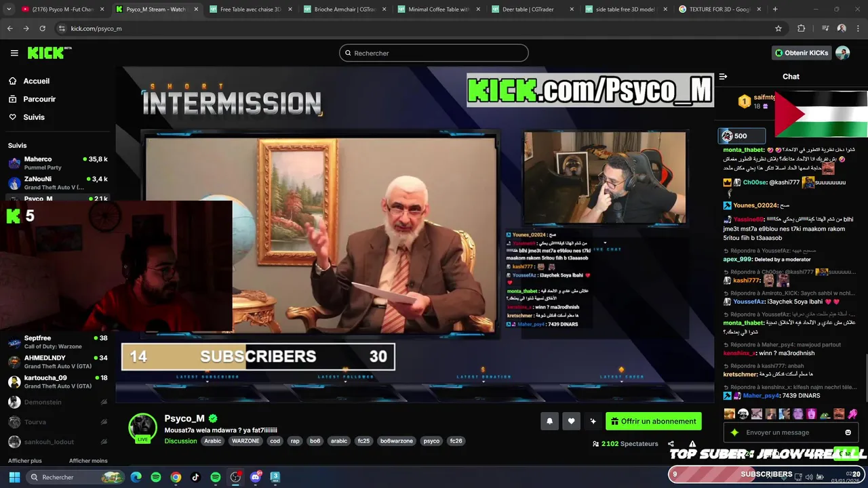Open the Chrome three-dot menu
Image resolution: width=868 pixels, height=488 pixels.
coord(858,28)
